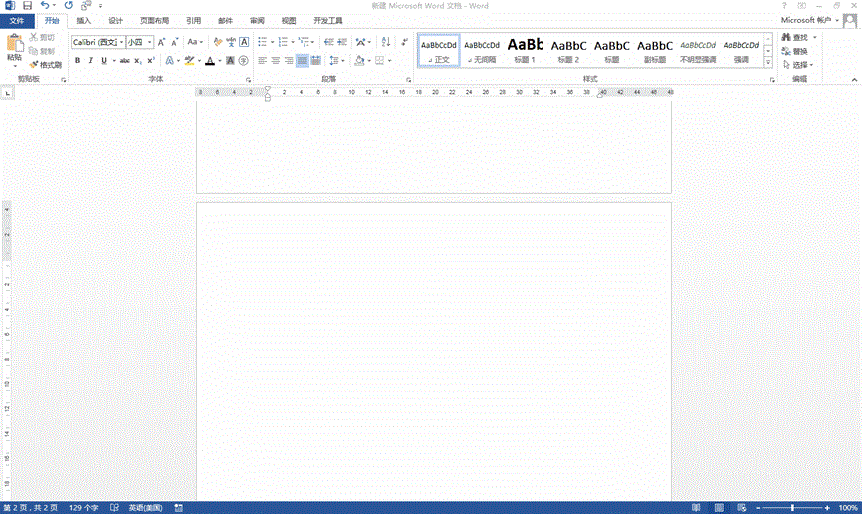Toggle Bold formatting

coord(77,61)
